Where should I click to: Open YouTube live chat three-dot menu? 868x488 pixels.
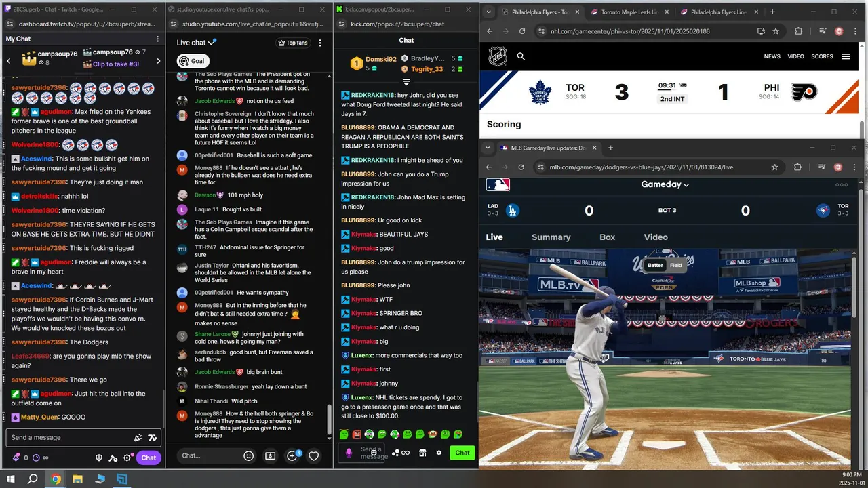pyautogui.click(x=321, y=43)
